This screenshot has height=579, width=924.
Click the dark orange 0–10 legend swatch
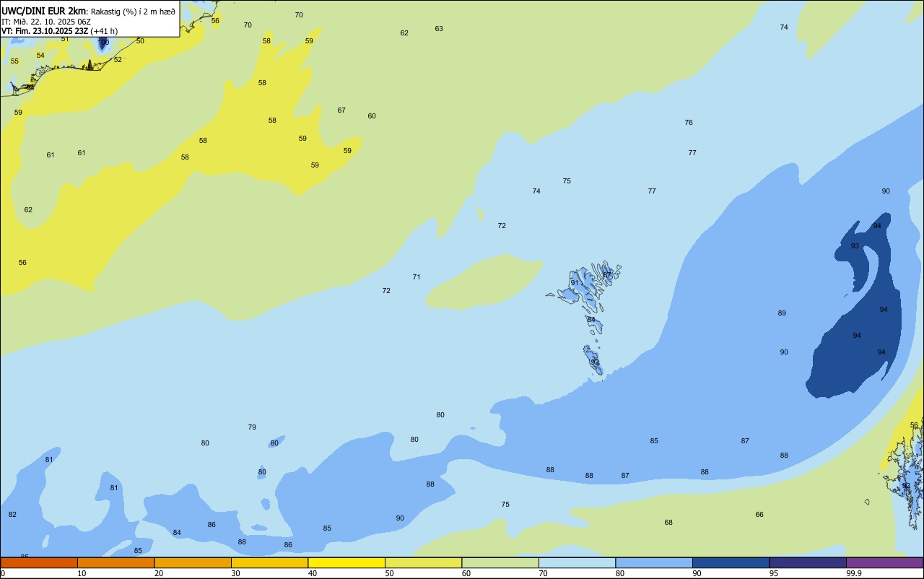point(39,562)
